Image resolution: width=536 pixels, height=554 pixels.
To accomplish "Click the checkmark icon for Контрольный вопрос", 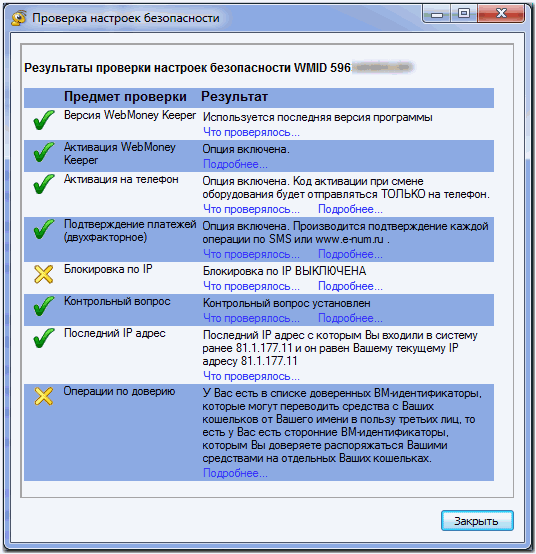I will pos(44,306).
